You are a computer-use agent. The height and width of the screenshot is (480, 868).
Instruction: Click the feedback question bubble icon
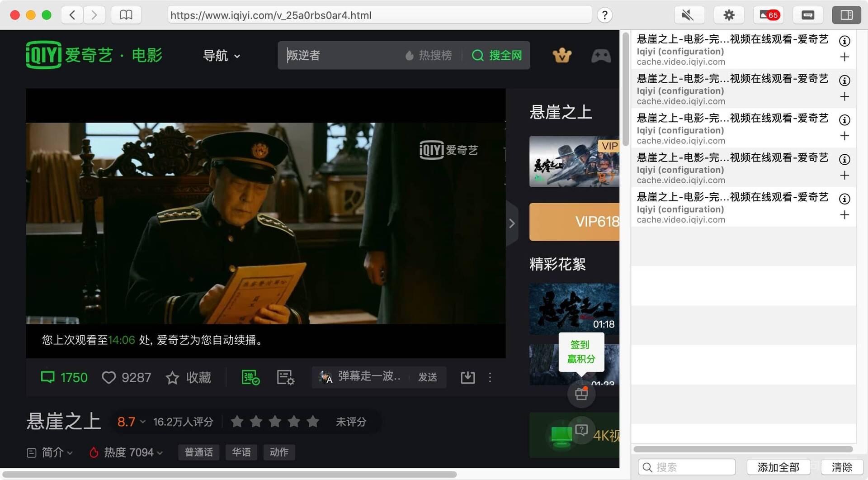(x=581, y=430)
